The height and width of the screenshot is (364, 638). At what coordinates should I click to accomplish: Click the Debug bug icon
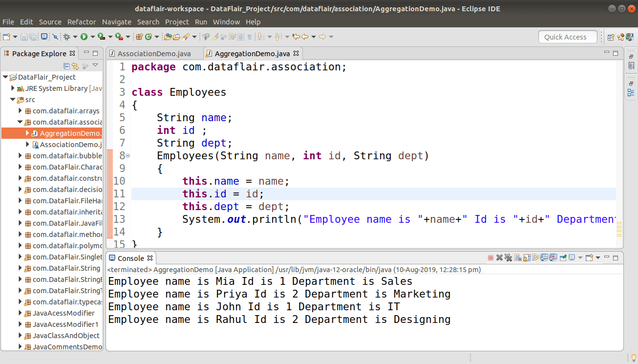(x=67, y=37)
